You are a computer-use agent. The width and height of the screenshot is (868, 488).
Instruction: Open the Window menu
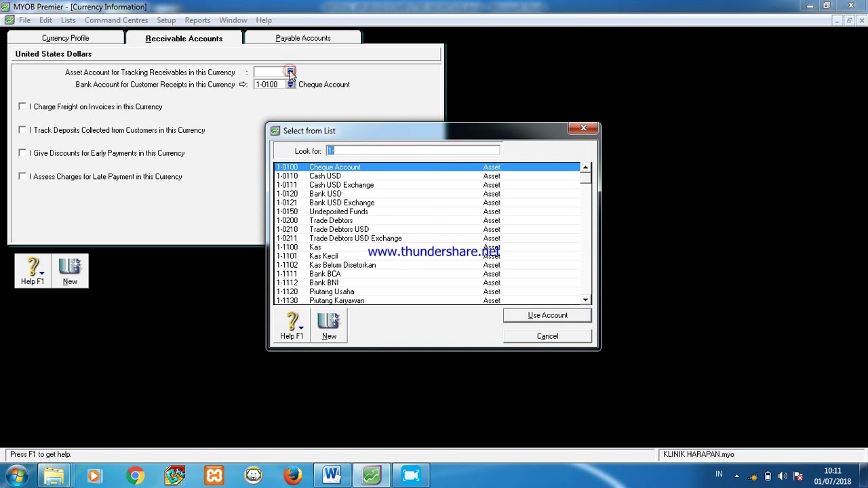(x=233, y=20)
